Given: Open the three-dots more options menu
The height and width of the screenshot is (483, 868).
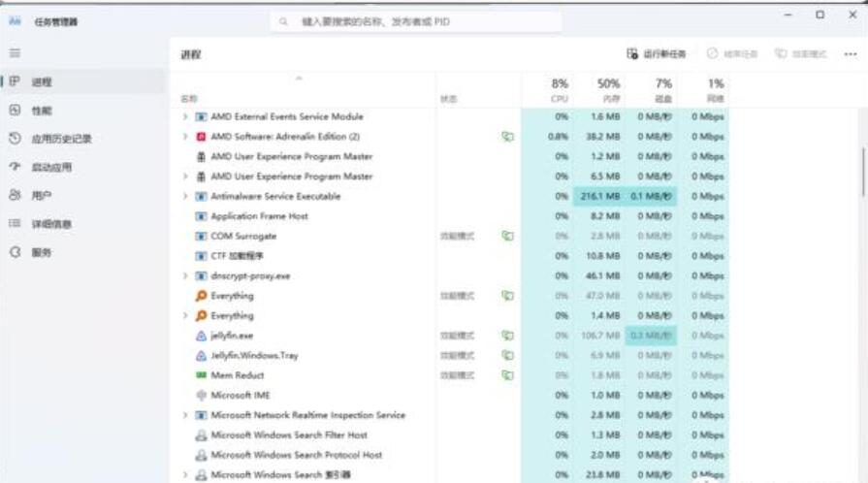Looking at the screenshot, I should pos(851,54).
